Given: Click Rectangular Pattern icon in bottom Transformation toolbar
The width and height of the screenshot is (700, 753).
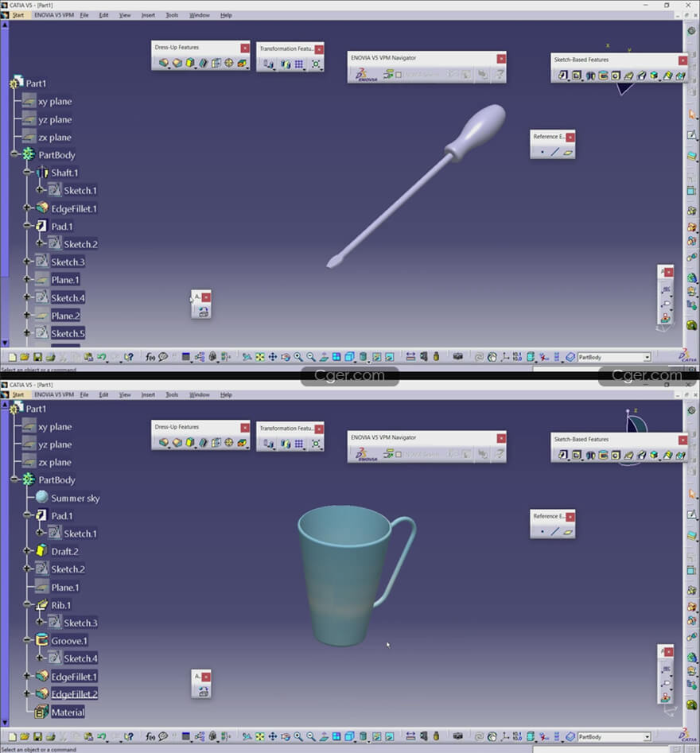Looking at the screenshot, I should (299, 444).
